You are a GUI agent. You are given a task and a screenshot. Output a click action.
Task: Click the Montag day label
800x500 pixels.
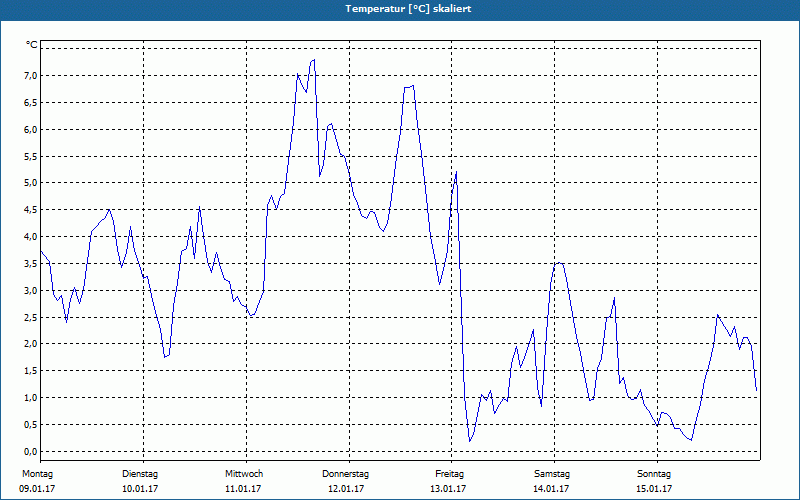coord(37,474)
